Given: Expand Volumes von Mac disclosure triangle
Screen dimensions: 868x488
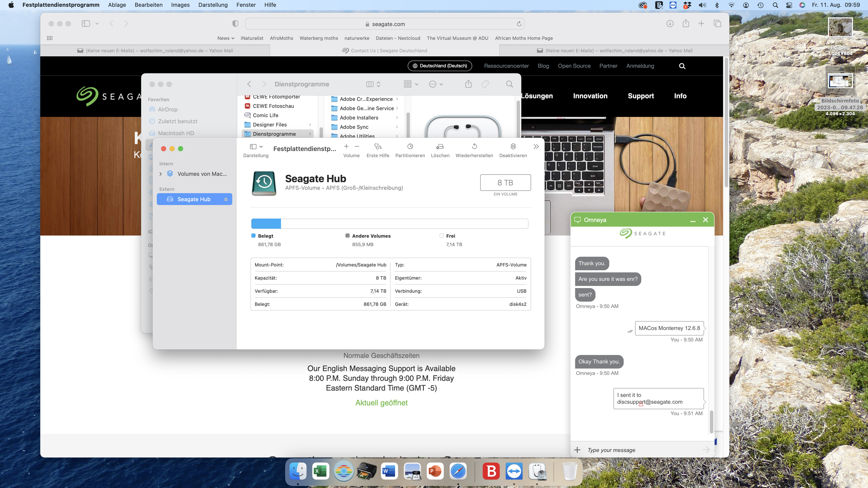Looking at the screenshot, I should (x=161, y=174).
